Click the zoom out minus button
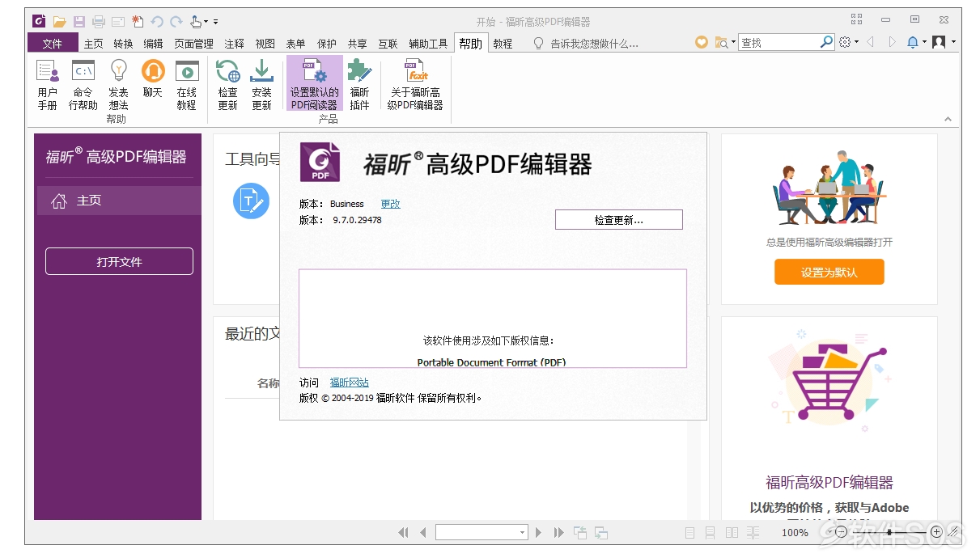 coord(841,532)
